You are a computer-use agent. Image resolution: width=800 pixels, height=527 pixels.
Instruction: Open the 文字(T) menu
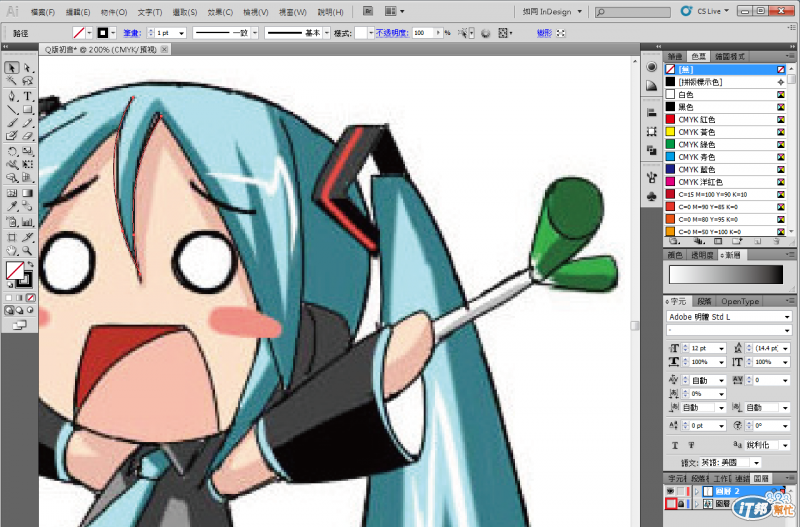pos(149,12)
